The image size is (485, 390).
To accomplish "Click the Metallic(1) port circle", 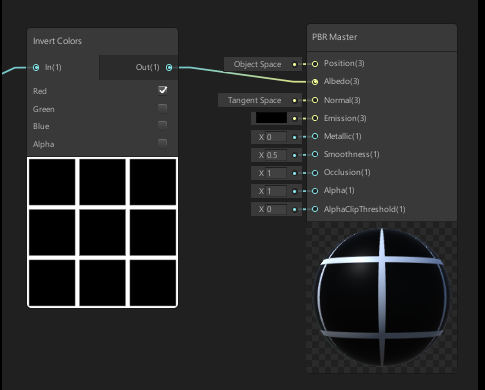I will [x=315, y=136].
